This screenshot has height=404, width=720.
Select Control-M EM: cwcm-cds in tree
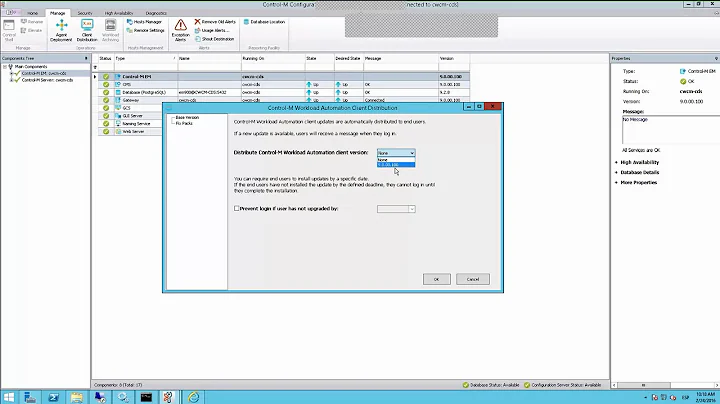pyautogui.click(x=44, y=73)
